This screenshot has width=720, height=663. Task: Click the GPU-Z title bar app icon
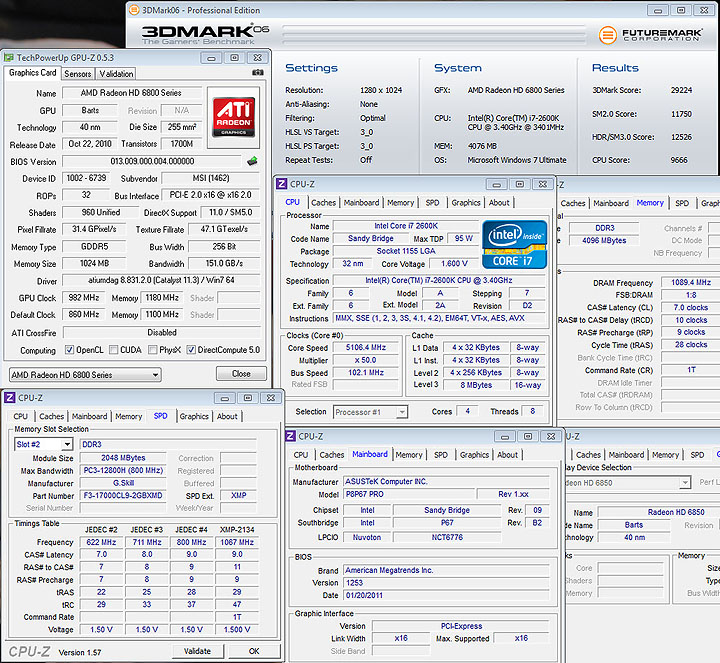(x=10, y=57)
